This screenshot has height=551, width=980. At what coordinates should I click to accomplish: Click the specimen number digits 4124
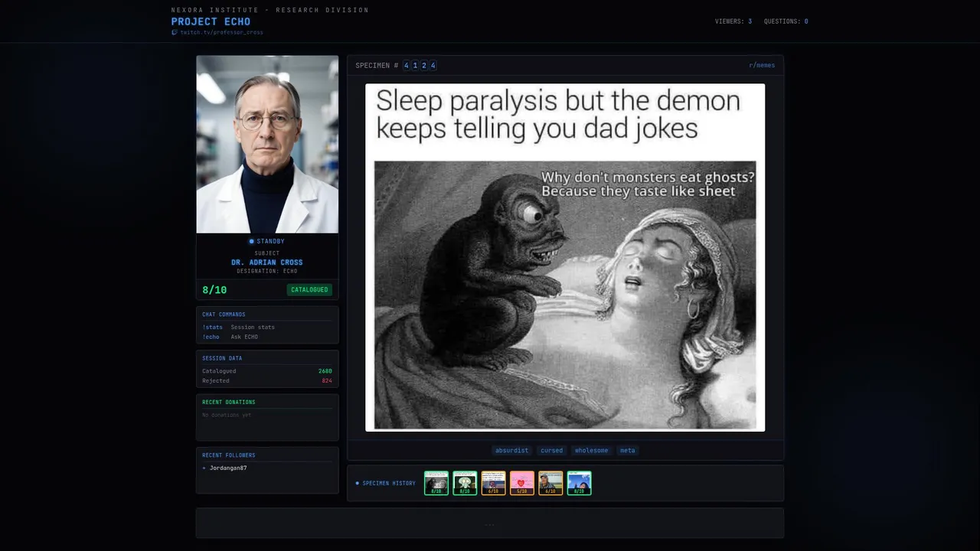click(x=420, y=66)
